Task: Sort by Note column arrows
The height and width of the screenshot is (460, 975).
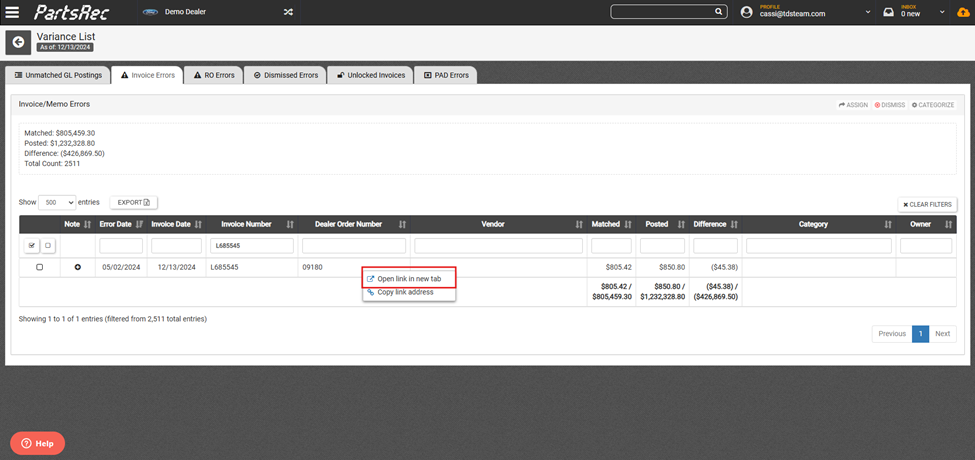Action: tap(87, 224)
